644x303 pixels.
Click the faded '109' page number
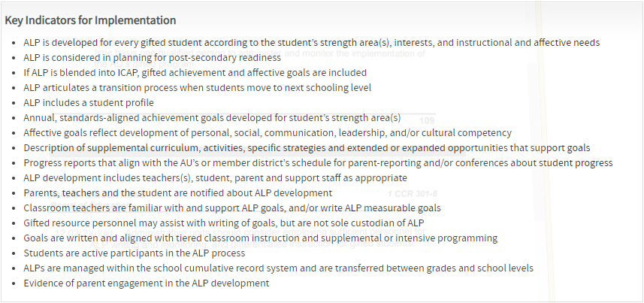point(427,120)
